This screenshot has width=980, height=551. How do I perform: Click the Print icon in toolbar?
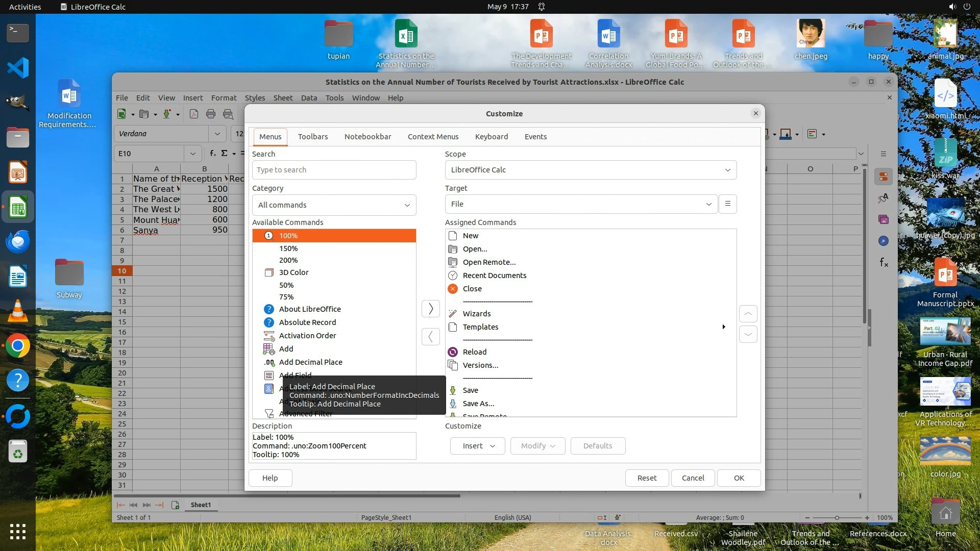[x=211, y=114]
